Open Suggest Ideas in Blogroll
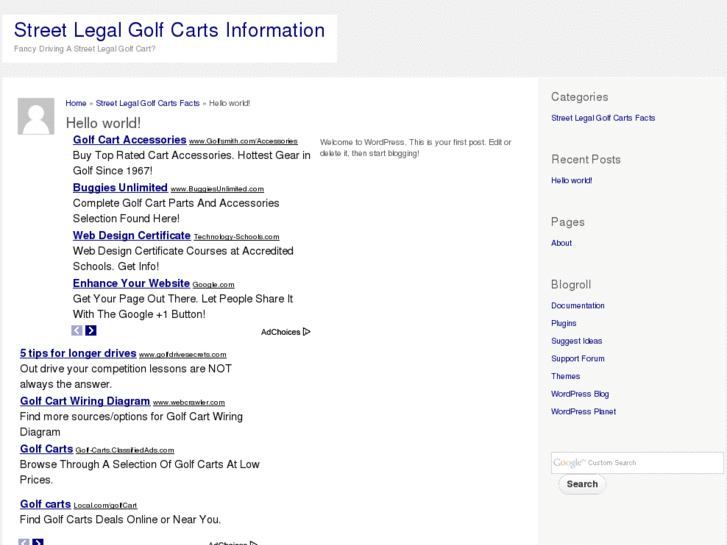The image size is (727, 545). pos(576,341)
